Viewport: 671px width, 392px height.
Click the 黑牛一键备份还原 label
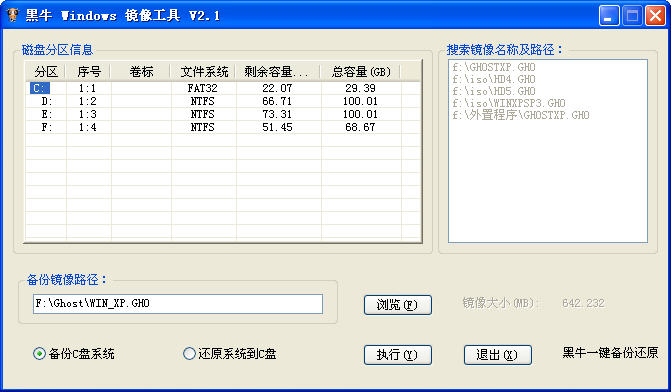coord(610,353)
